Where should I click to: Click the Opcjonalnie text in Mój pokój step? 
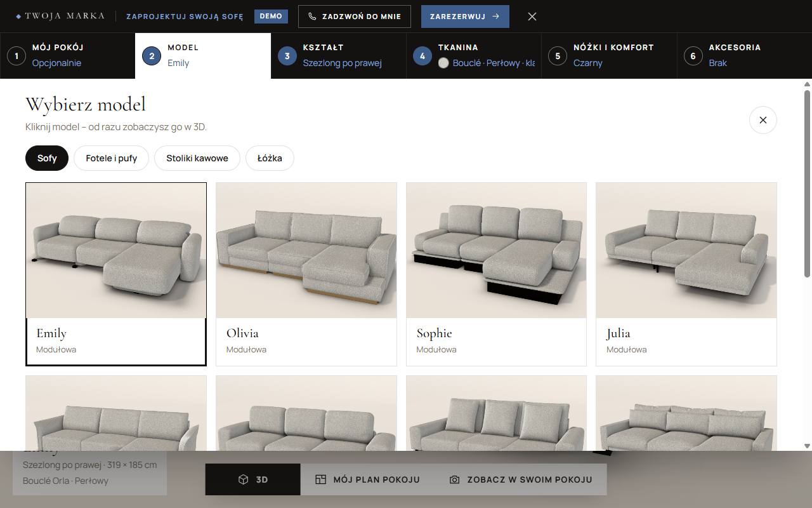pyautogui.click(x=56, y=63)
